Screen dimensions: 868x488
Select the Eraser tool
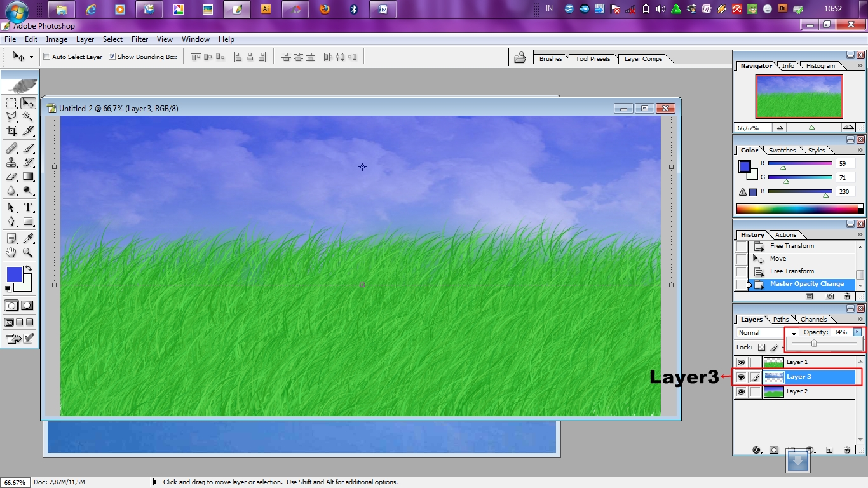11,177
